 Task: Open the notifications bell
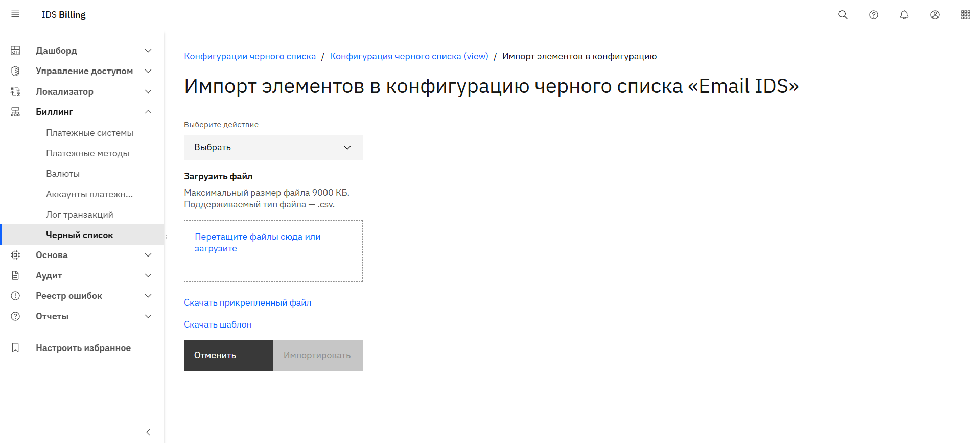[904, 15]
